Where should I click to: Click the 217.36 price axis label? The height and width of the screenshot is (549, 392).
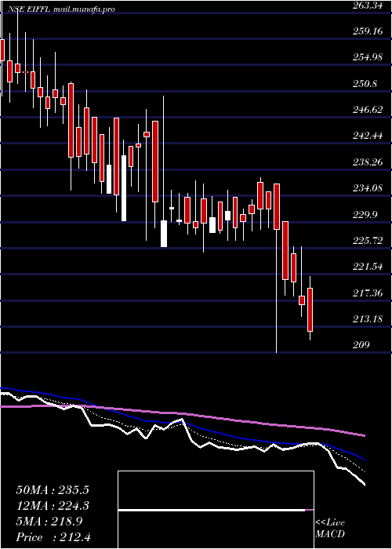tap(368, 293)
